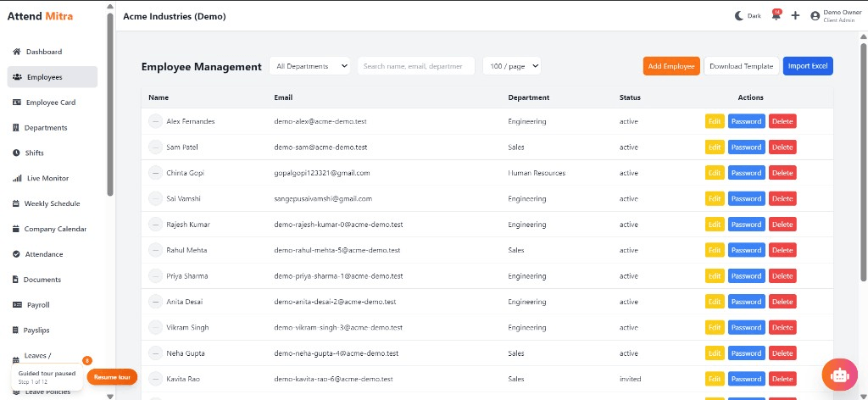Open the Attendance checkmark icon

click(x=16, y=254)
